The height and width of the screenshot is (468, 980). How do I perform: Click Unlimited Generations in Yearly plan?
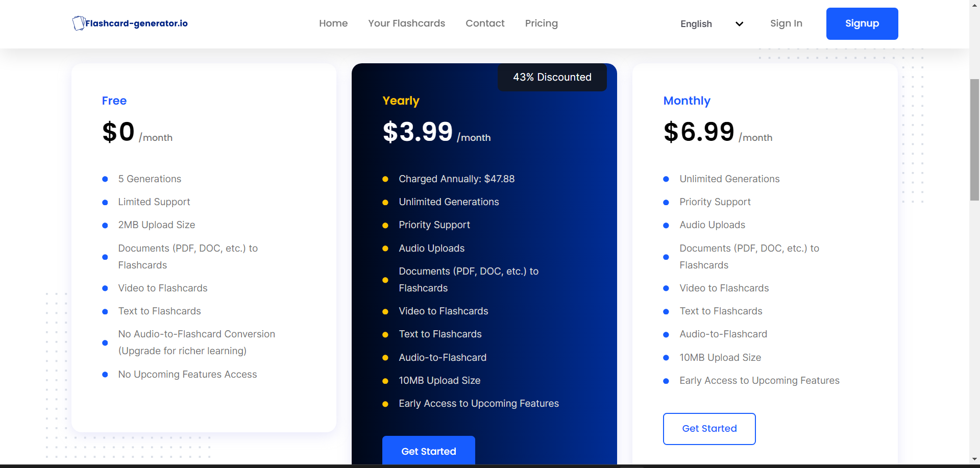[x=449, y=202]
